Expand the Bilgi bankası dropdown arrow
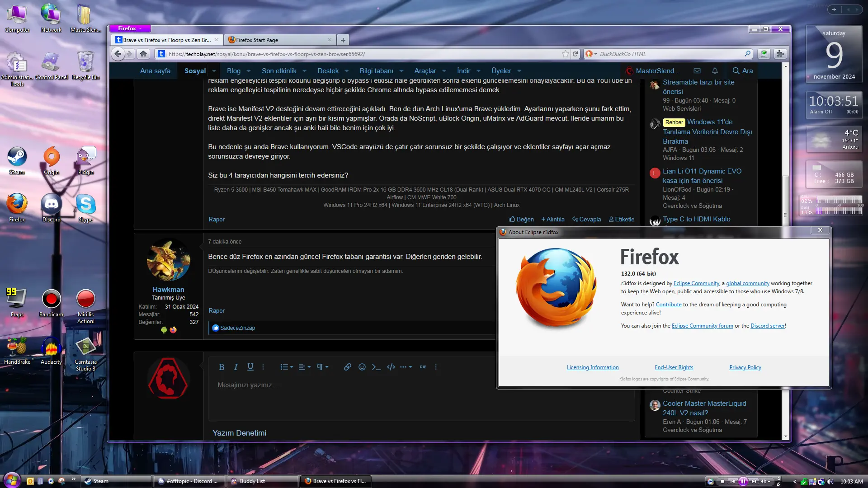This screenshot has width=868, height=488. click(x=401, y=71)
